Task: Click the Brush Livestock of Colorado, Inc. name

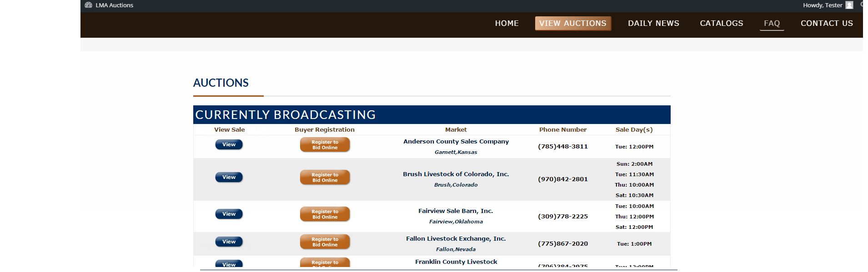Action: [x=456, y=174]
